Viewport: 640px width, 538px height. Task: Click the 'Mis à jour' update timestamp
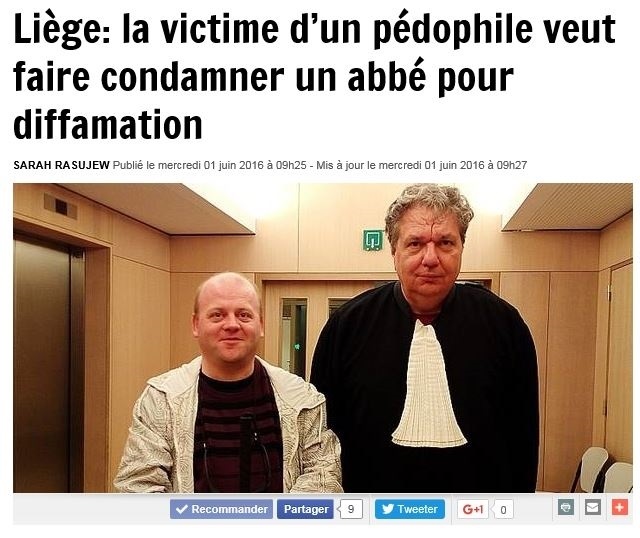(422, 165)
